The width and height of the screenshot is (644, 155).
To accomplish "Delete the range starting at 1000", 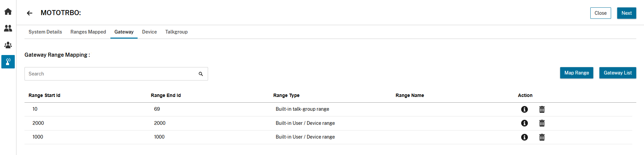I will 542,137.
